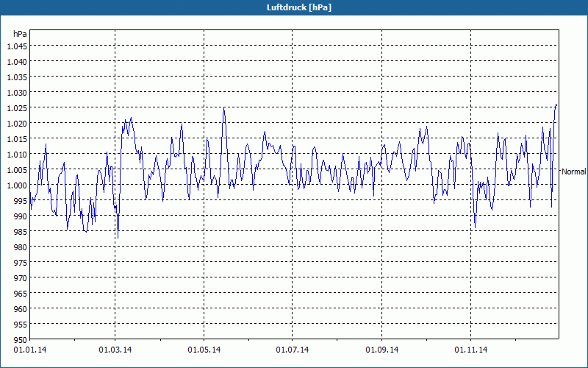The image size is (588, 368).
Task: Click the Luftdruck [hPa] chart title
Action: point(299,7)
